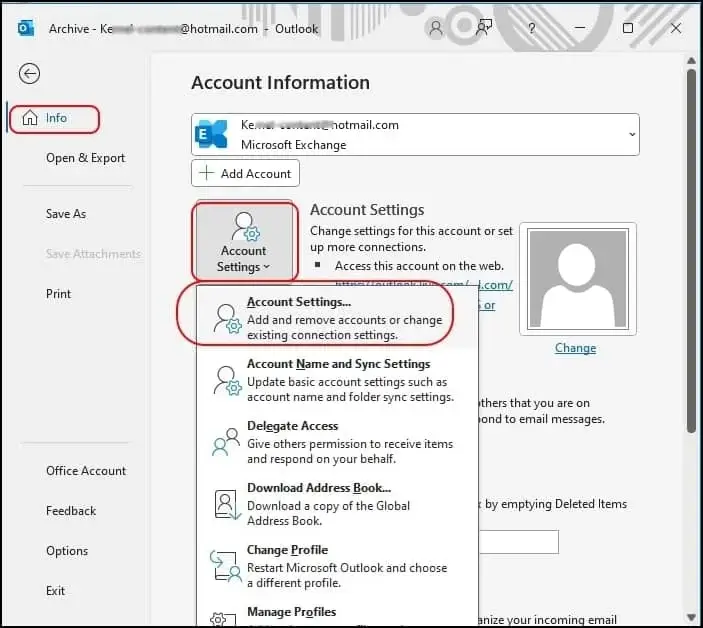
Task: Choose Save As in the sidebar
Action: pos(65,214)
